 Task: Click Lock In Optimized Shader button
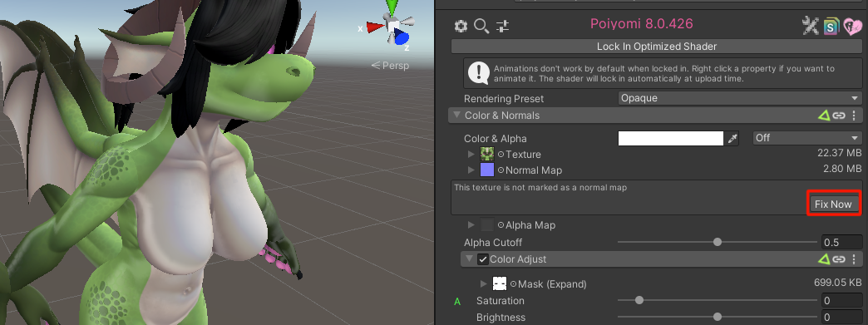tap(657, 47)
